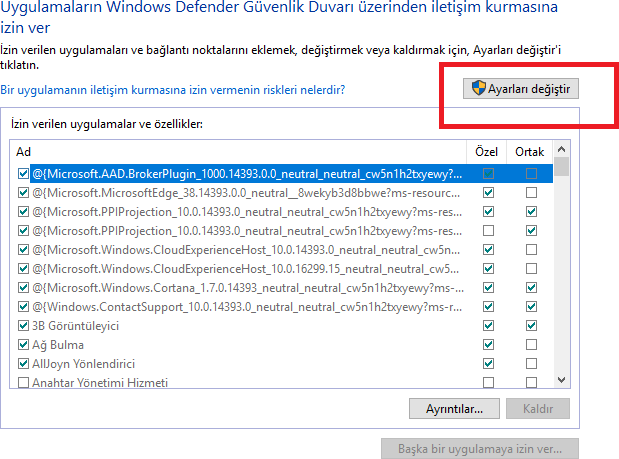Image resolution: width=619 pixels, height=459 pixels.
Task: Click the Özel column header
Action: tap(486, 152)
